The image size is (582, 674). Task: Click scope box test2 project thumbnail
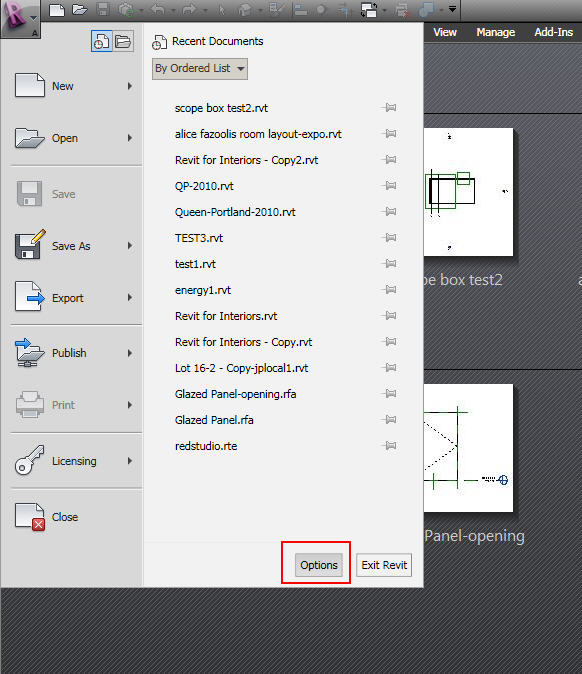point(468,192)
